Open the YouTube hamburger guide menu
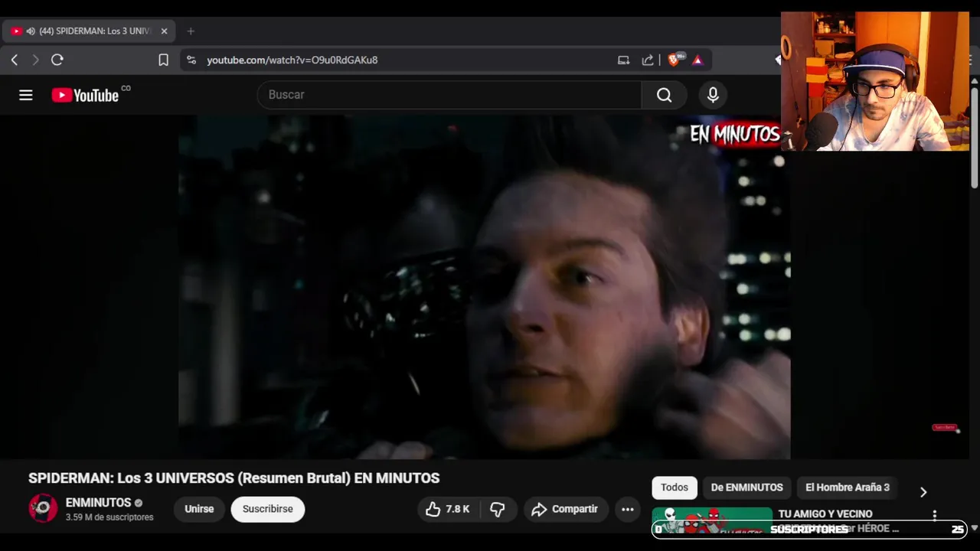This screenshot has width=980, height=551. 26,95
